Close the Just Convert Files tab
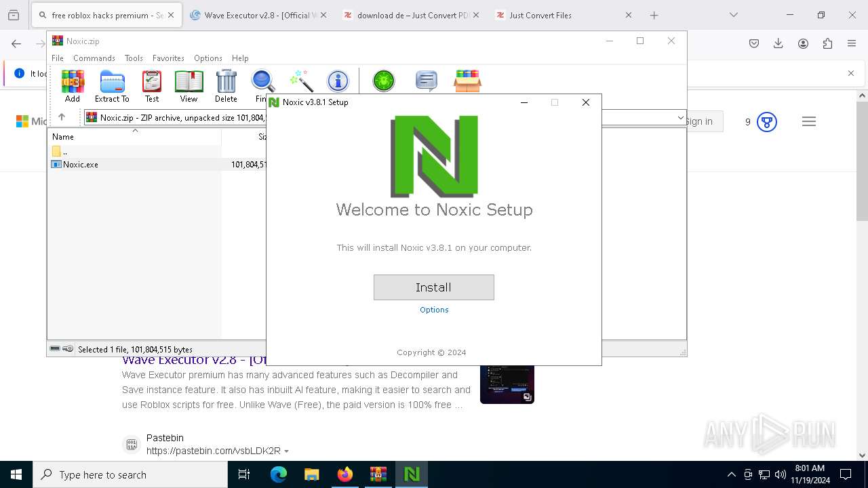868x488 pixels. [x=628, y=15]
